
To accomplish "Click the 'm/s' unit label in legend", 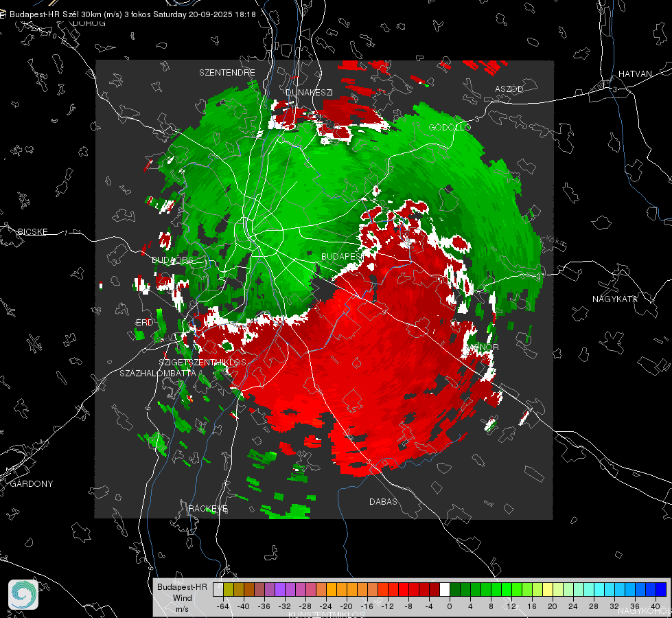I will [x=182, y=609].
